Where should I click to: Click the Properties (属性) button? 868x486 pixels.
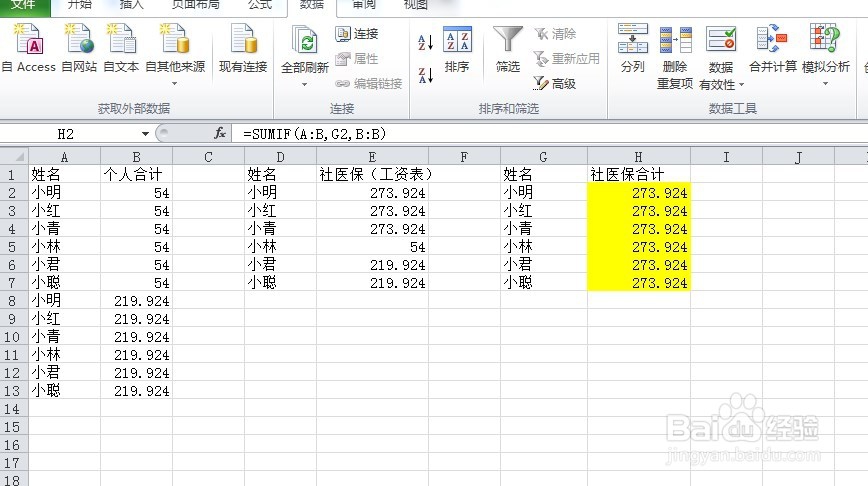point(357,59)
